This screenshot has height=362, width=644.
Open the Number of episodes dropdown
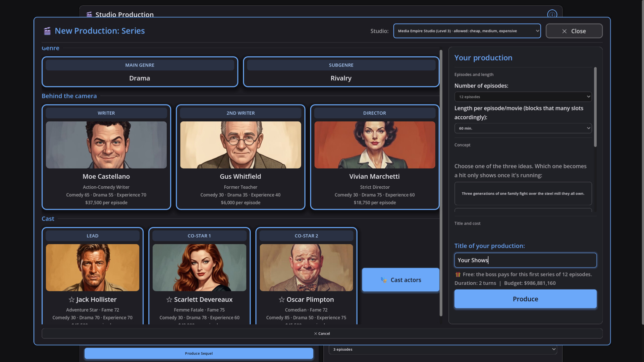(x=523, y=97)
